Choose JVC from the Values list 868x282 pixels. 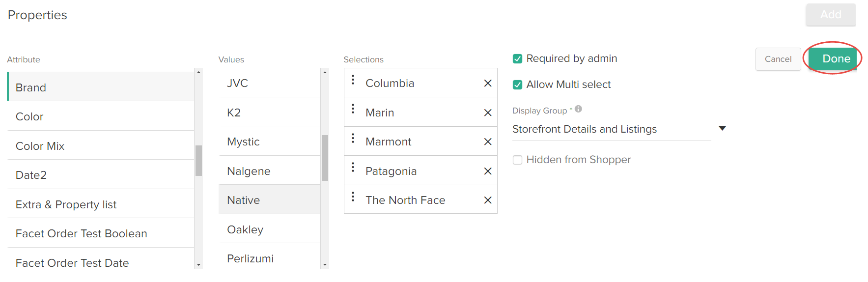(x=270, y=83)
